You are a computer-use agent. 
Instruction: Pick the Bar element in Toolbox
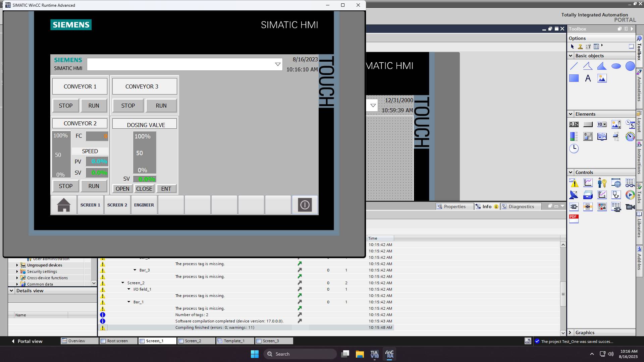pos(574,136)
